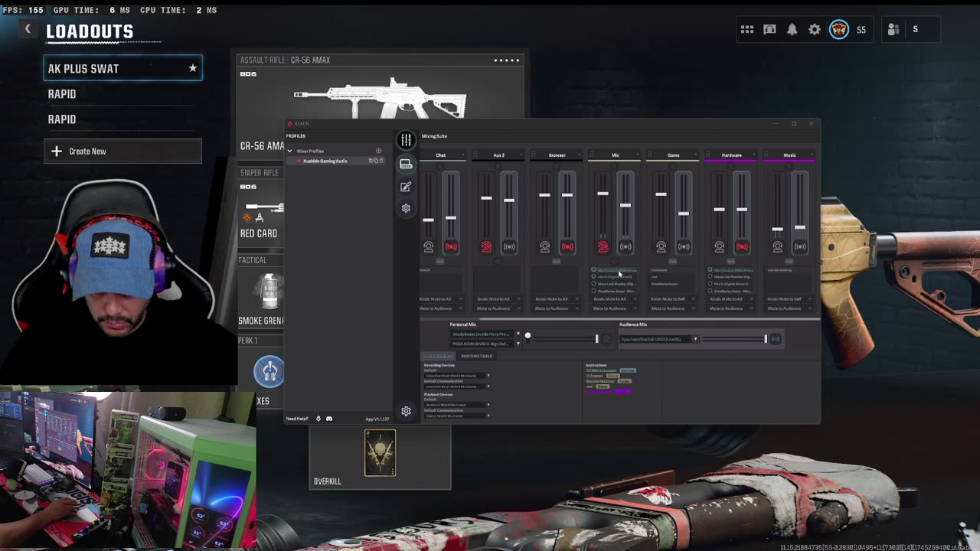Toggle audience mix mute on the Hardware channel
Screen dimensions: 980x551
click(x=742, y=246)
